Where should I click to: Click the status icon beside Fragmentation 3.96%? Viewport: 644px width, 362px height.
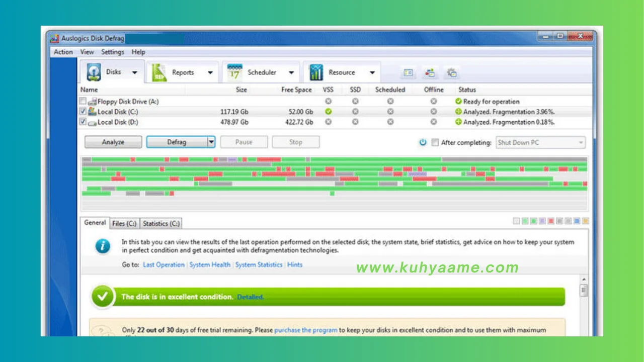(x=458, y=112)
